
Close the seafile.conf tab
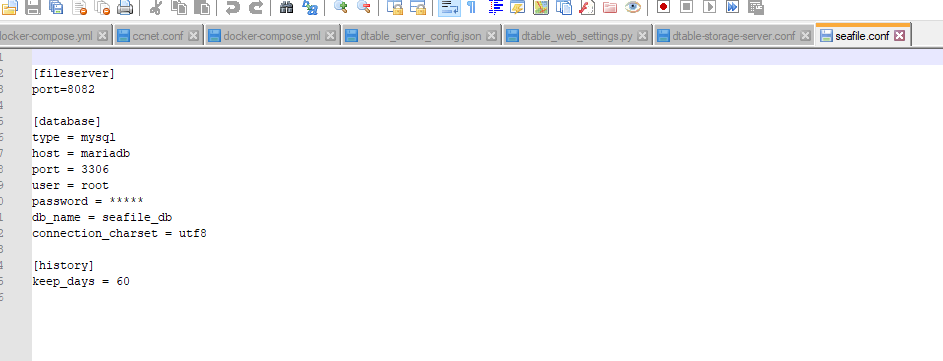(899, 35)
